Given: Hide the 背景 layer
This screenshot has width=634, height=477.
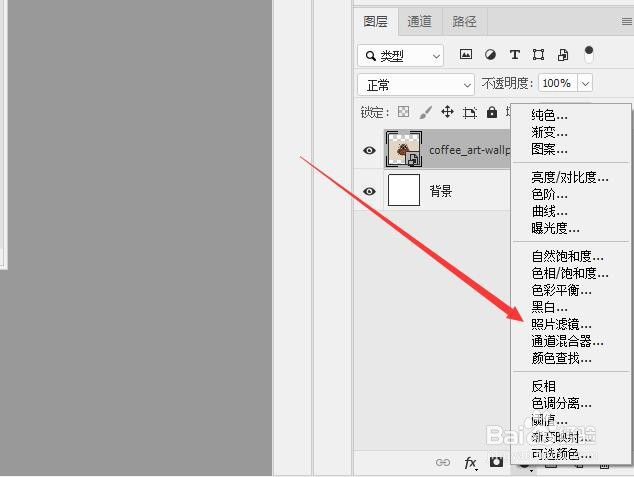Looking at the screenshot, I should tap(369, 191).
